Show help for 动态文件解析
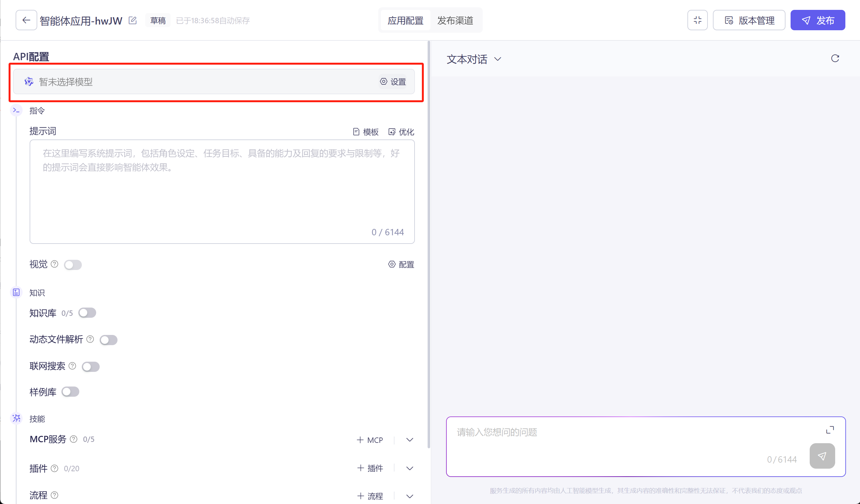Screen dimensions: 860x504 [x=90, y=339]
